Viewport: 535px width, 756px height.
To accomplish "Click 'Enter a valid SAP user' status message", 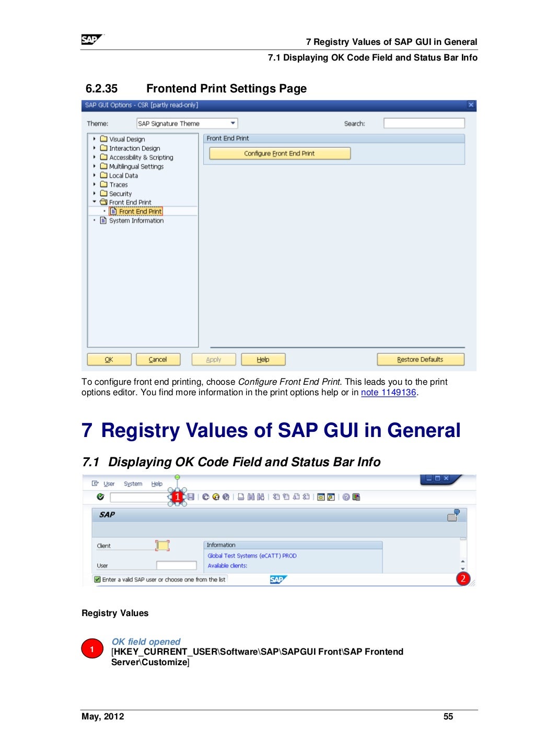I will 164,580.
